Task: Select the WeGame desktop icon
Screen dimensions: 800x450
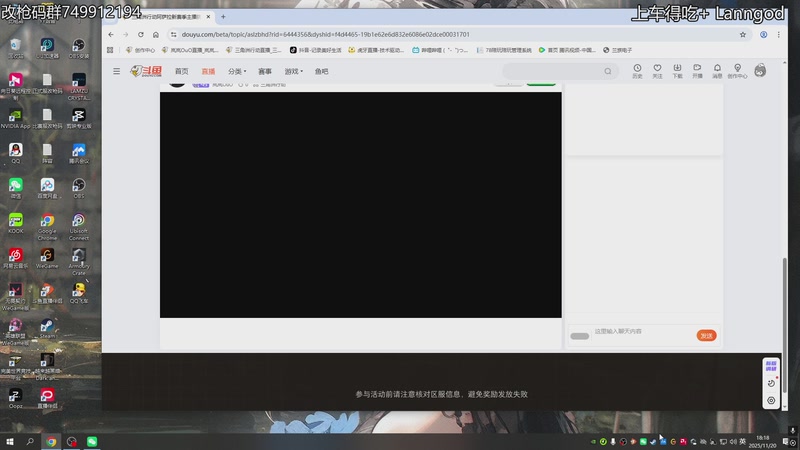Action: (47, 258)
